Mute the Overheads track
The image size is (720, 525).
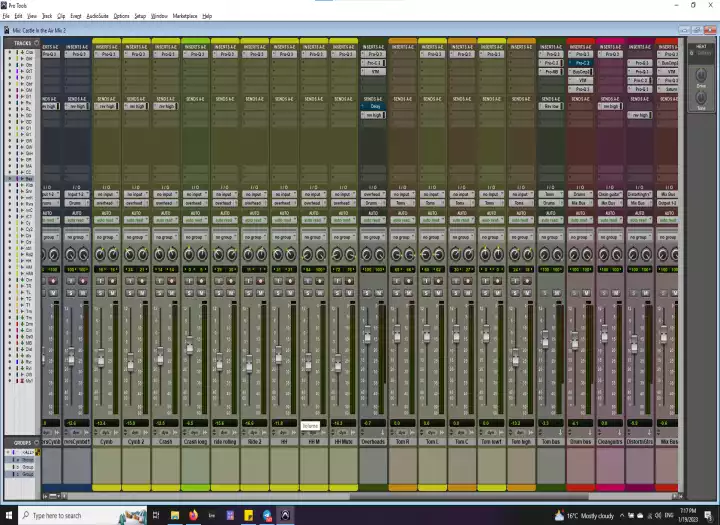(x=379, y=293)
